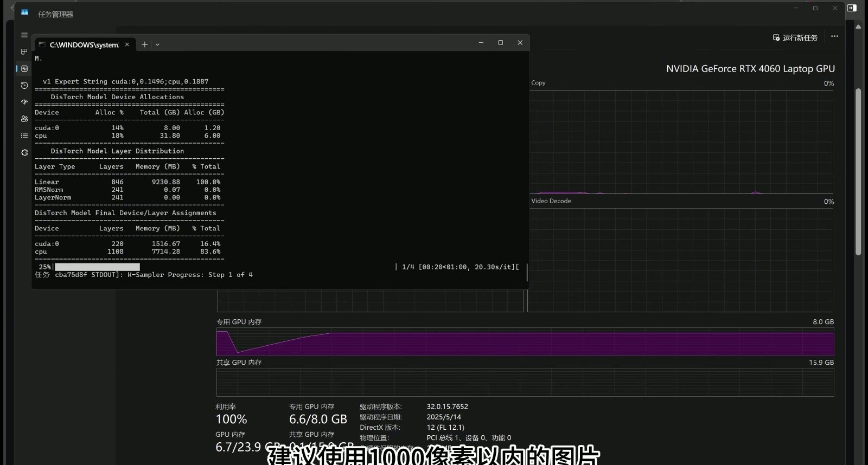Open the three-dot more options menu
The height and width of the screenshot is (465, 868).
(834, 36)
